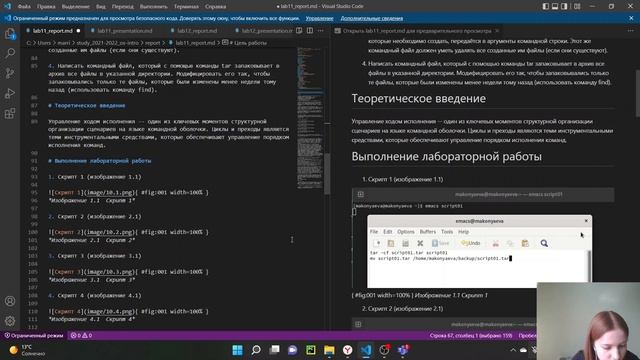Image resolution: width=640 pixels, height=360 pixels.
Task: Open the Run and Debug view
Action: (10, 93)
